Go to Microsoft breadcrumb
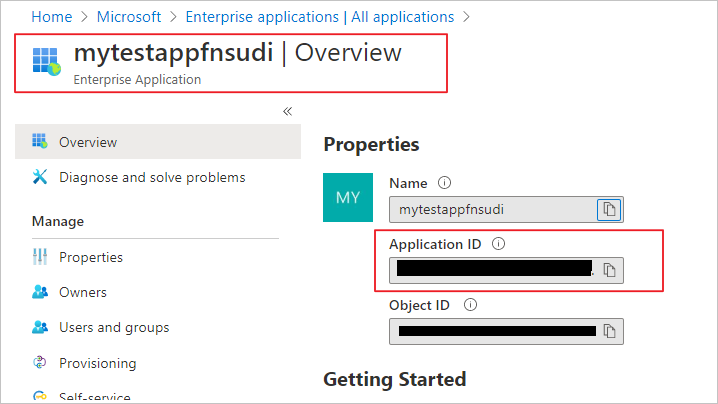This screenshot has width=718, height=404. 129,17
